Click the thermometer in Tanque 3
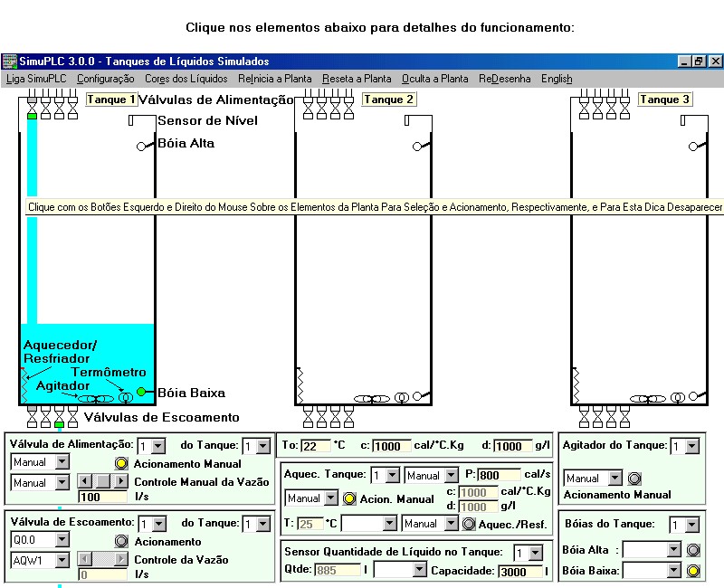Image resolution: width=724 pixels, height=588 pixels. [678, 397]
